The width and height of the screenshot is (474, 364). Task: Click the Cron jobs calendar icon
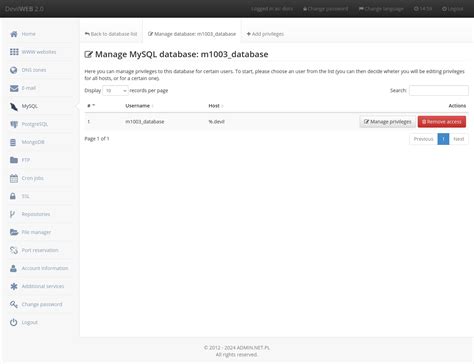point(14,178)
